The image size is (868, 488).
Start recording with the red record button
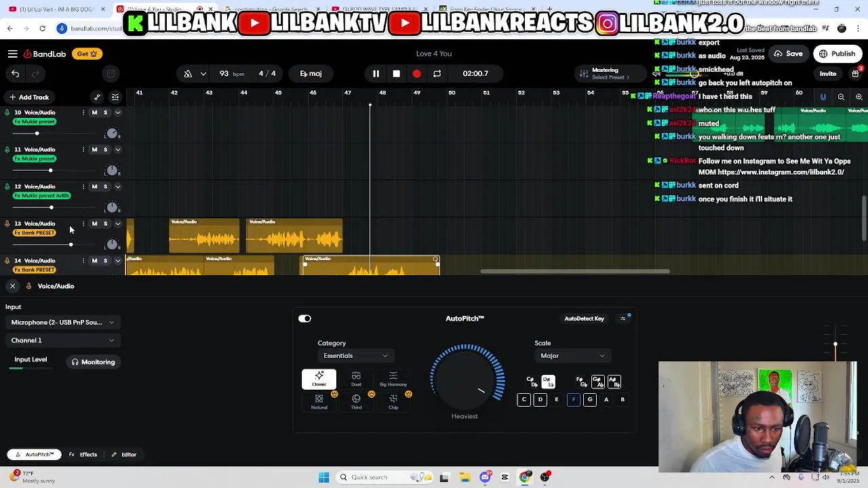point(416,73)
